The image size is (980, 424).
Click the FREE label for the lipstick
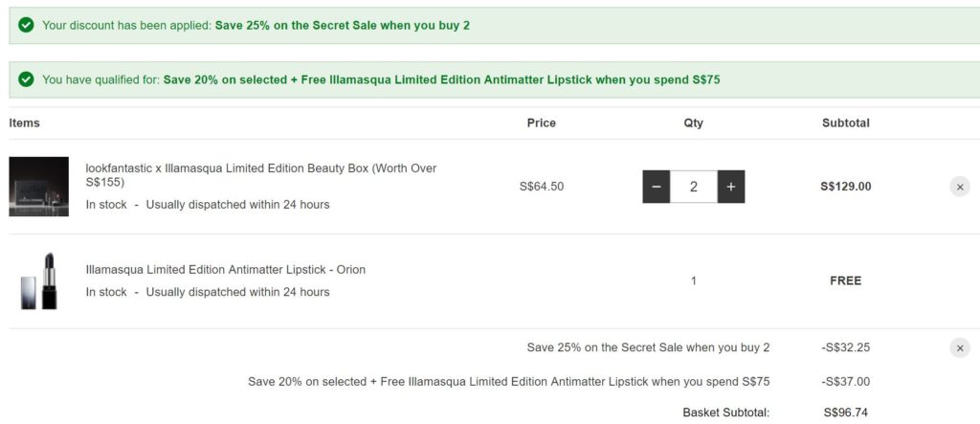pyautogui.click(x=845, y=280)
